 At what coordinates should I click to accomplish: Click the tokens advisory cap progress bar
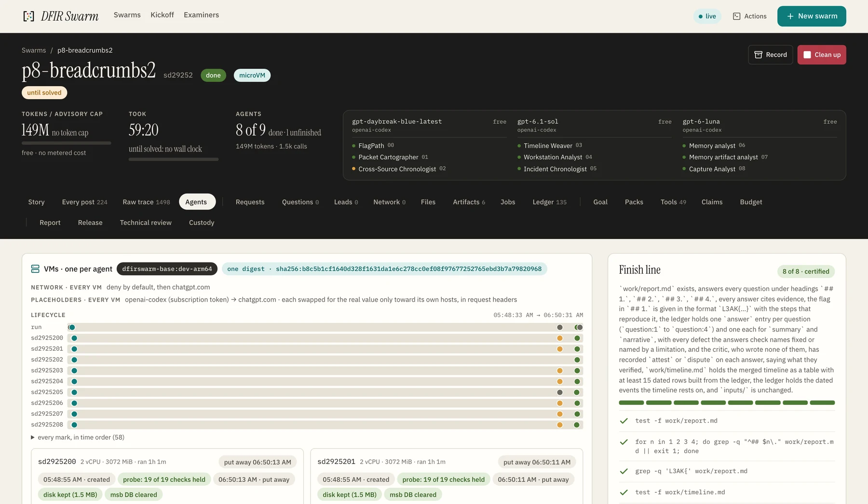[67, 143]
